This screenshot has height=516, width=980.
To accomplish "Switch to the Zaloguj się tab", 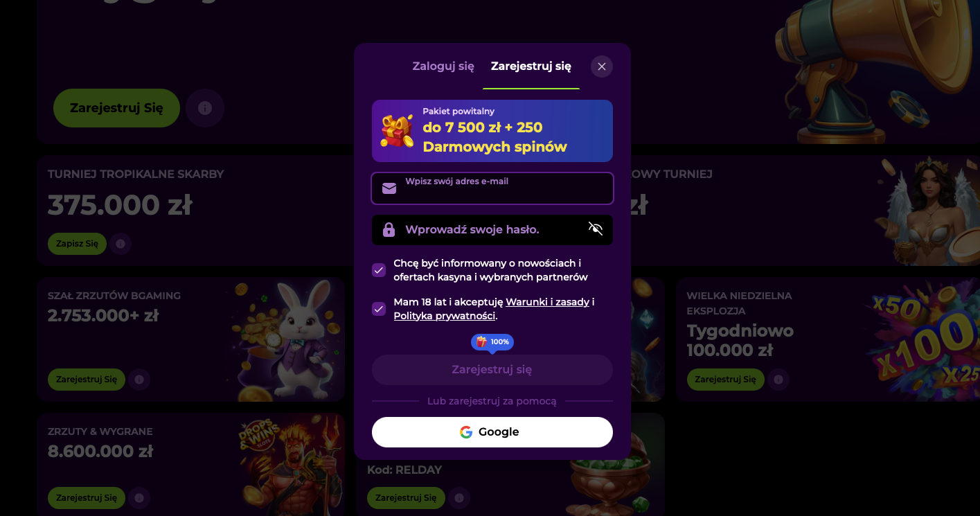I will [443, 66].
